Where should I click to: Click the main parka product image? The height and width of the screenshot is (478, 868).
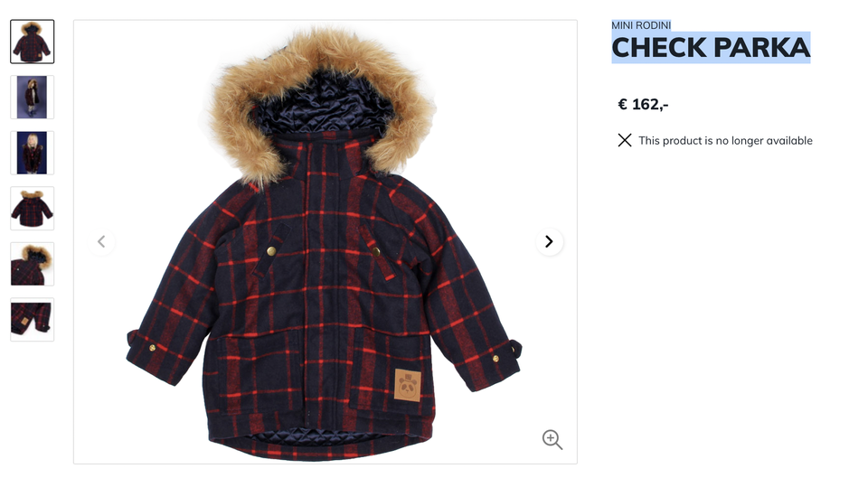pos(325,242)
